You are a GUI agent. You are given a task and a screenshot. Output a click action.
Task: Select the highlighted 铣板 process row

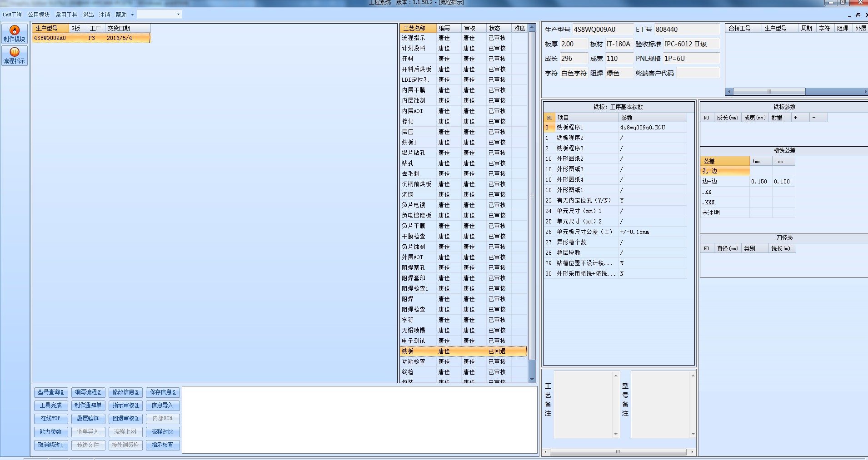pos(464,351)
